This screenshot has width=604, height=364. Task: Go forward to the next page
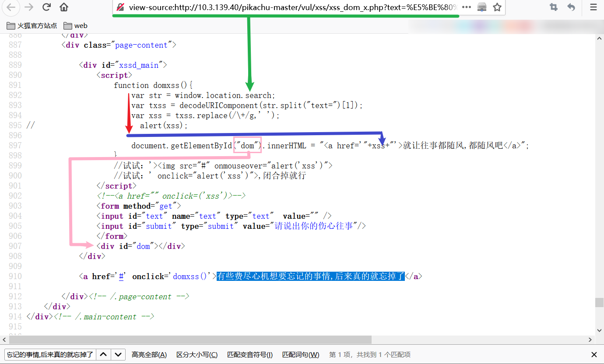29,7
